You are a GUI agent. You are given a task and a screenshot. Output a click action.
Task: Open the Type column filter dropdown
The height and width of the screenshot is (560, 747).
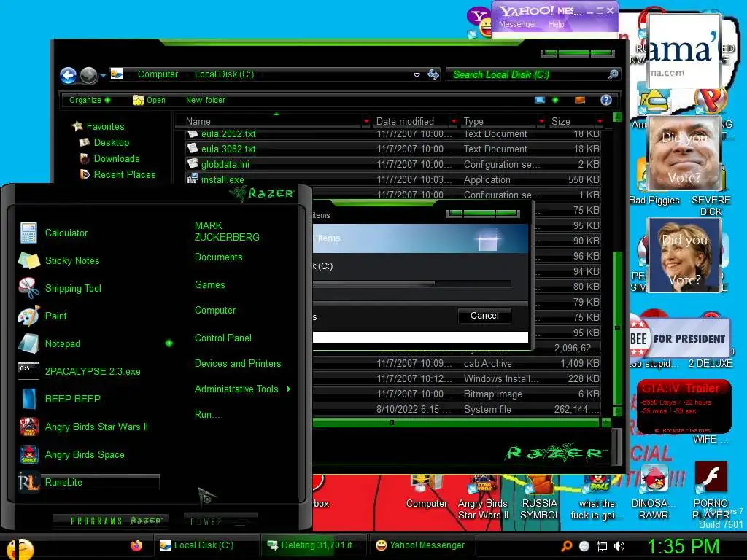[x=541, y=122]
